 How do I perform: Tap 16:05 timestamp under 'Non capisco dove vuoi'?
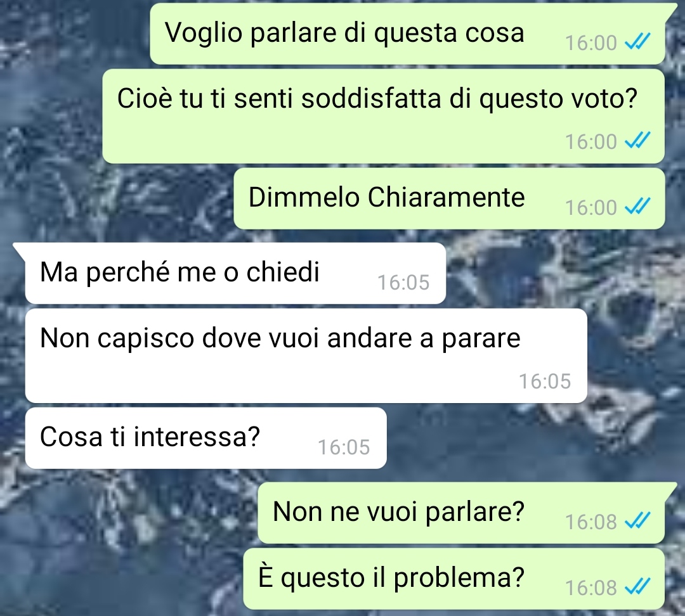545,382
